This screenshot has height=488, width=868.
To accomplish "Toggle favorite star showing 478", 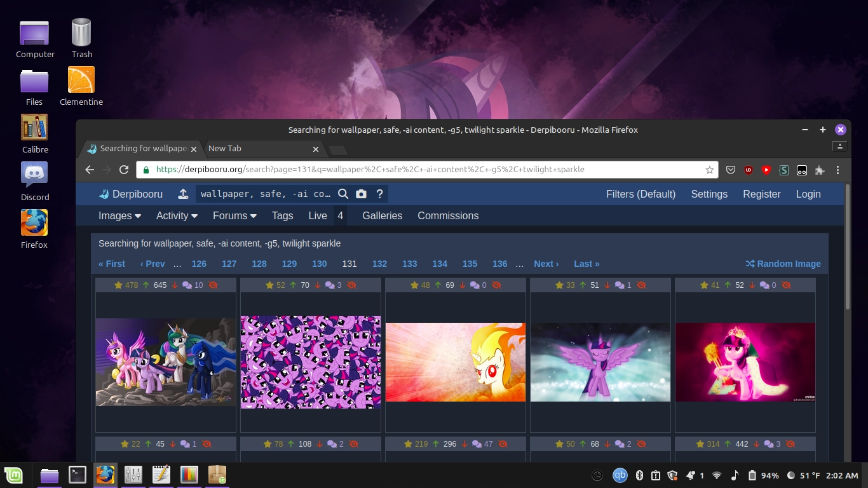I will pos(126,285).
